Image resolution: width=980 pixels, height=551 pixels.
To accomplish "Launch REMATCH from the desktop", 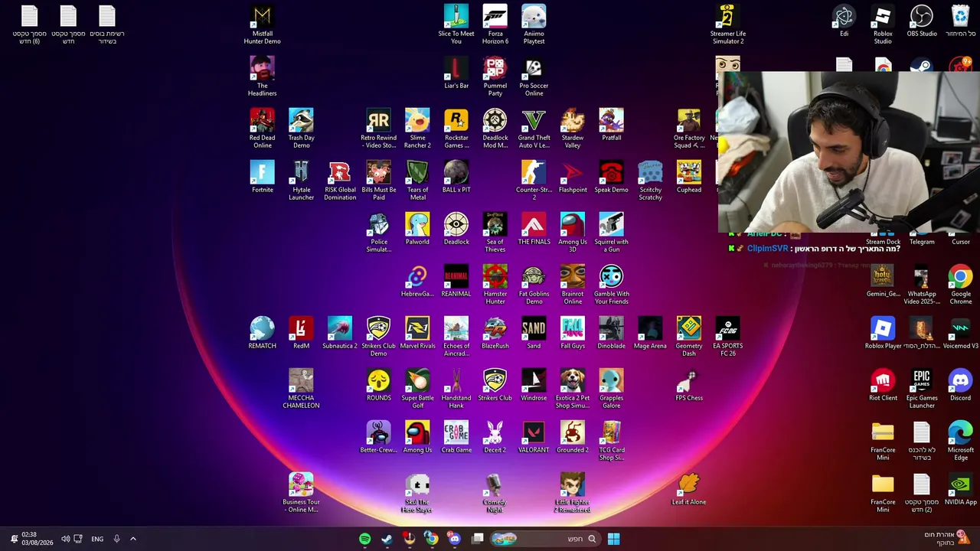I will [x=262, y=334].
